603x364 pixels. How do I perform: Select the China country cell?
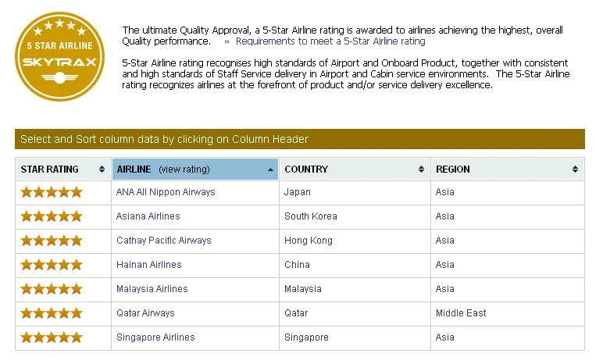click(x=355, y=265)
